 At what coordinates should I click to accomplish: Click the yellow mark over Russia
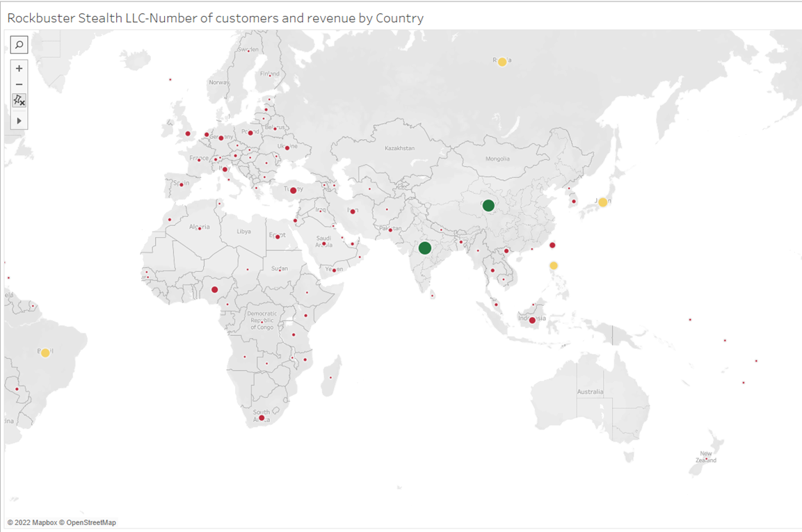pyautogui.click(x=502, y=61)
